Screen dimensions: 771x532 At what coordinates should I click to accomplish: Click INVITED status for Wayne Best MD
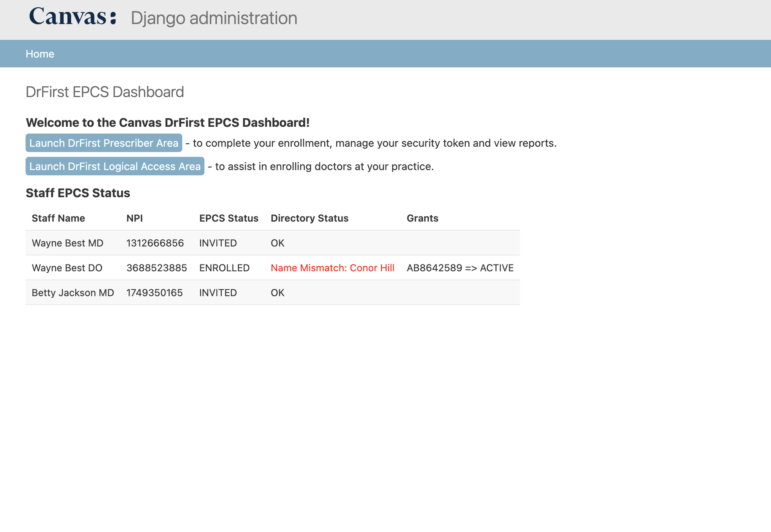point(218,243)
